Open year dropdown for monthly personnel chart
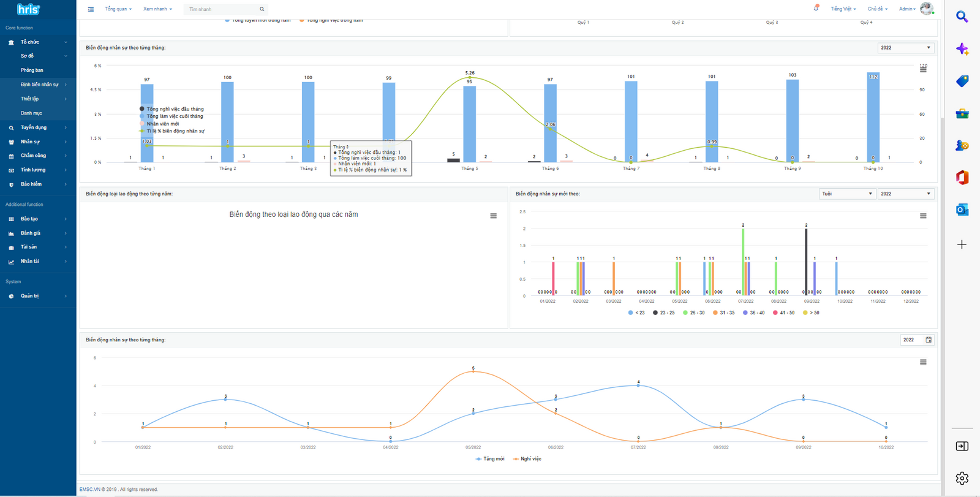Image resolution: width=980 pixels, height=497 pixels. point(905,48)
